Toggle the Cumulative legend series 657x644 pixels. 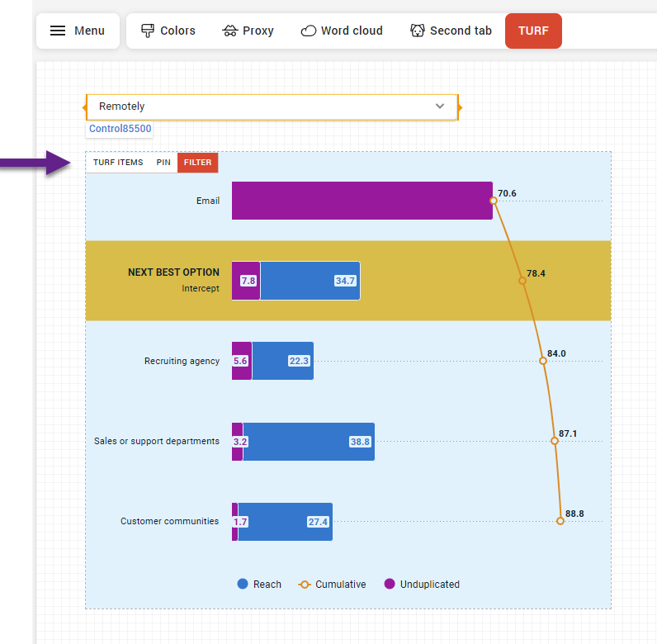[332, 584]
